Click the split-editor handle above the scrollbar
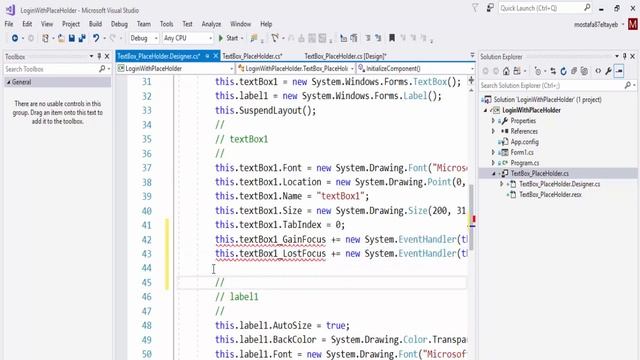This screenshot has width=640, height=360. point(471,80)
